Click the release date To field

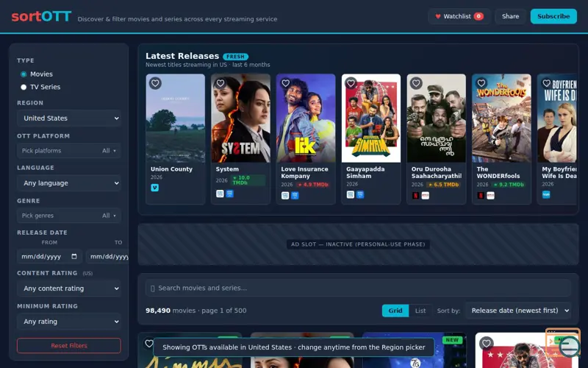[107, 256]
